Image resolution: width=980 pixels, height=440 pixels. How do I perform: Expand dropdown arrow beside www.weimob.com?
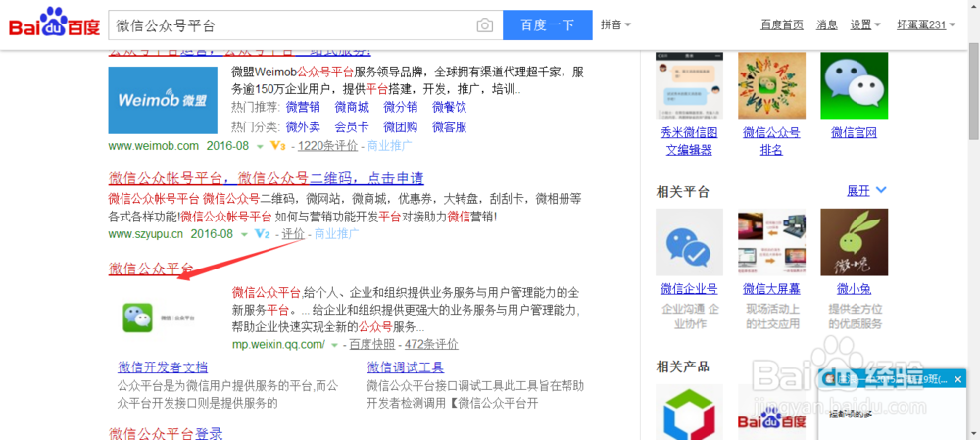[x=260, y=146]
